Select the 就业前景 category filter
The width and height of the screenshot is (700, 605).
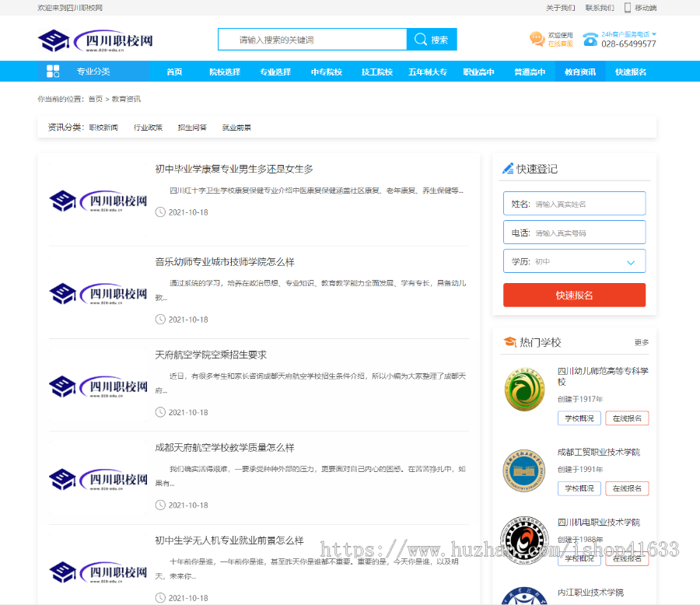point(236,128)
